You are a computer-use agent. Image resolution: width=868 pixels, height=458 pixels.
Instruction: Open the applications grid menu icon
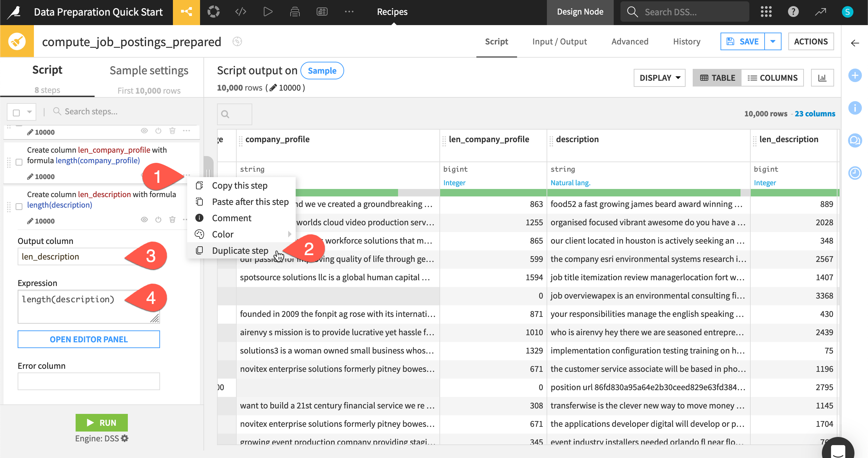766,12
